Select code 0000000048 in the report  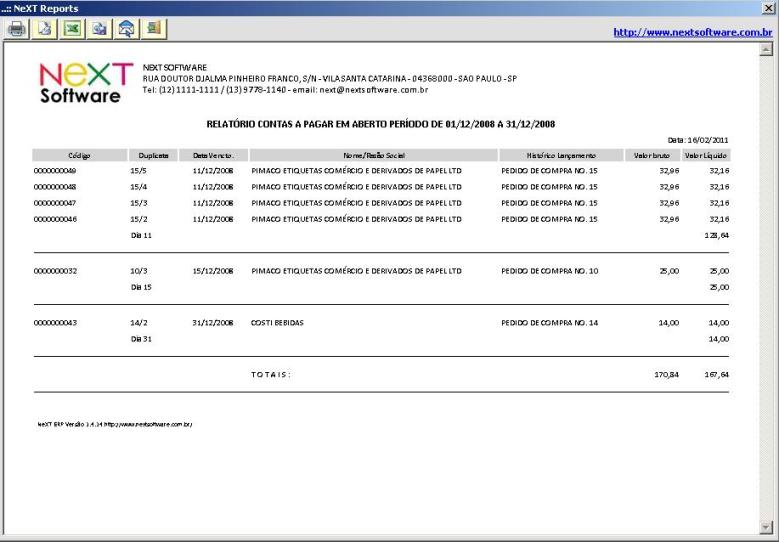[55, 187]
